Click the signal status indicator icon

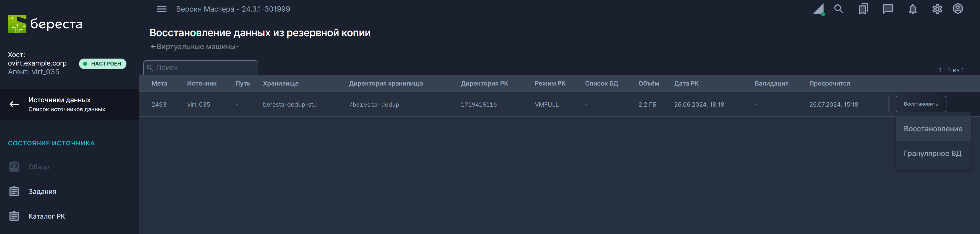(x=818, y=10)
